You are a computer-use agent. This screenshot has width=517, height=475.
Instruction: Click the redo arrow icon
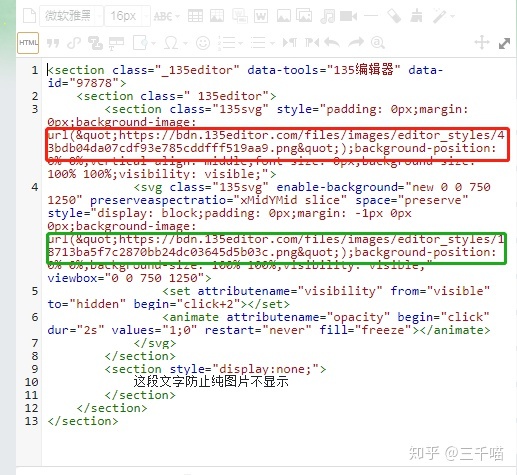click(x=356, y=42)
